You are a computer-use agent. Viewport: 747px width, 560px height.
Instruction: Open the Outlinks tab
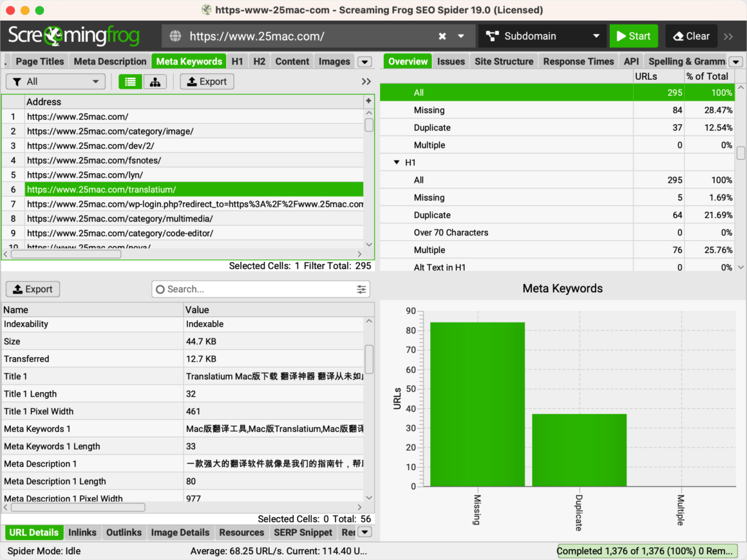[x=124, y=532]
